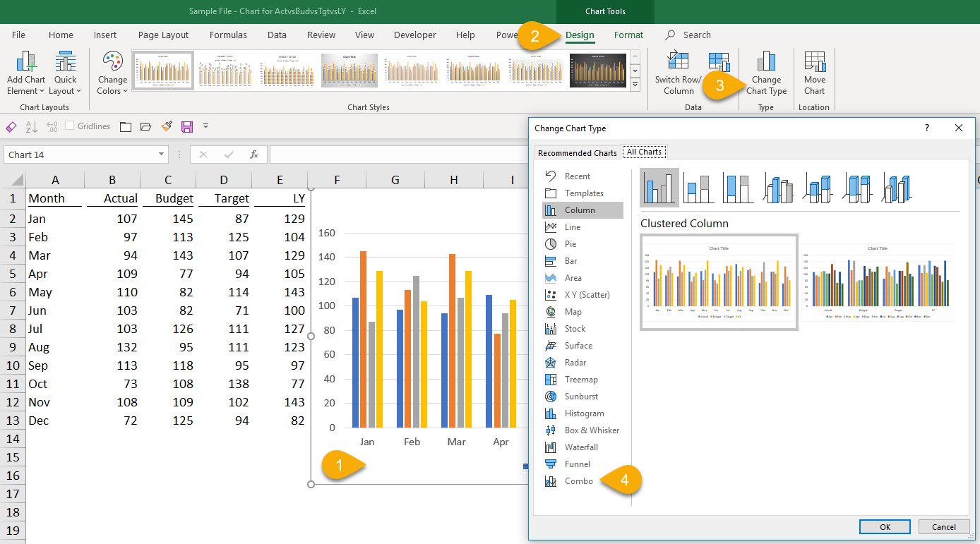Open the Change Colors dropdown
Screen dimensions: 980x544
pos(112,73)
